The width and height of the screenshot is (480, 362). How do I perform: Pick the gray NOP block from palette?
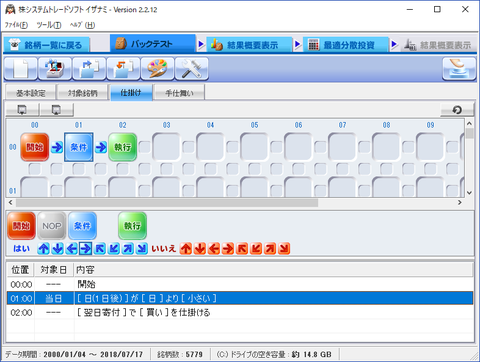click(52, 226)
